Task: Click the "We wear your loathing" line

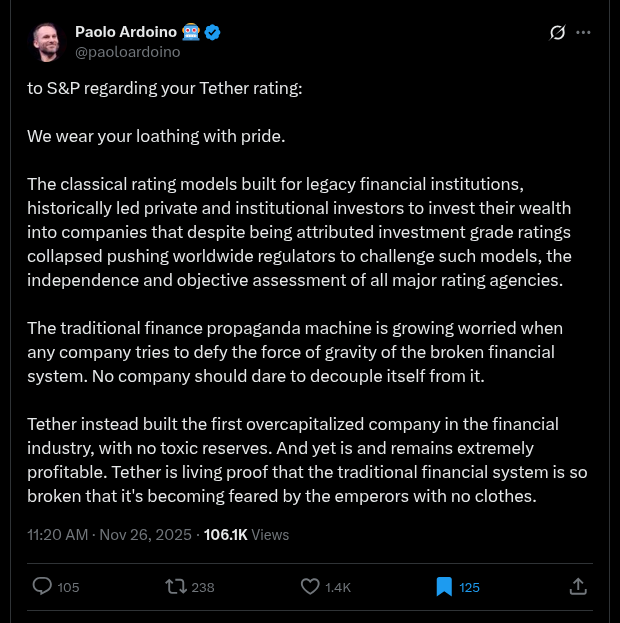Action: point(156,136)
